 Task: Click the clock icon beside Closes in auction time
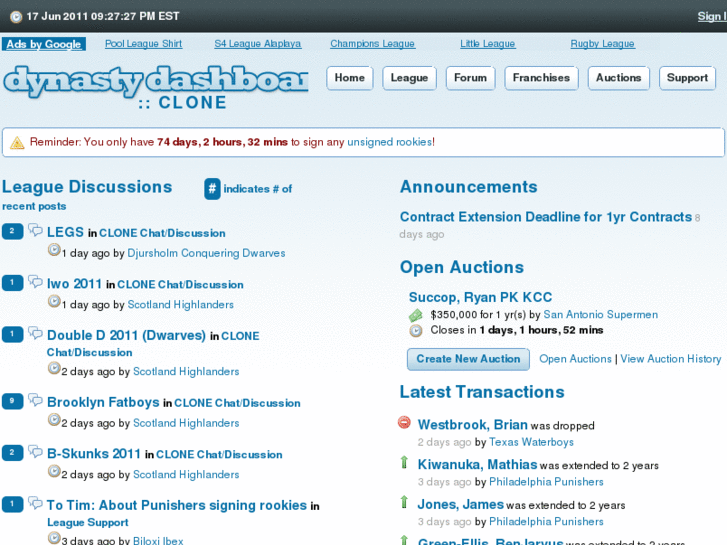[x=416, y=331]
